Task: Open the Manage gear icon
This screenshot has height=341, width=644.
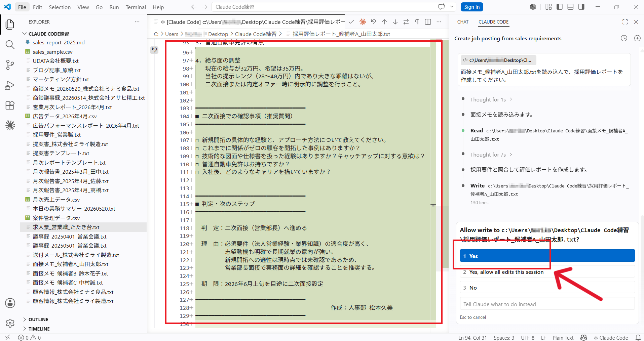Action: pyautogui.click(x=10, y=323)
